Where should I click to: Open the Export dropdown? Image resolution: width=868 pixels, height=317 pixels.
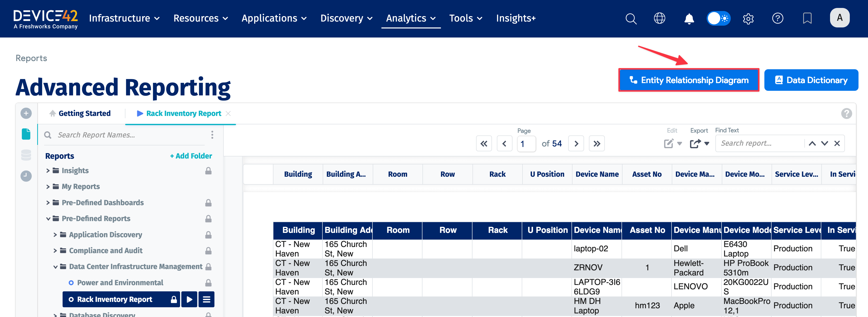[699, 144]
